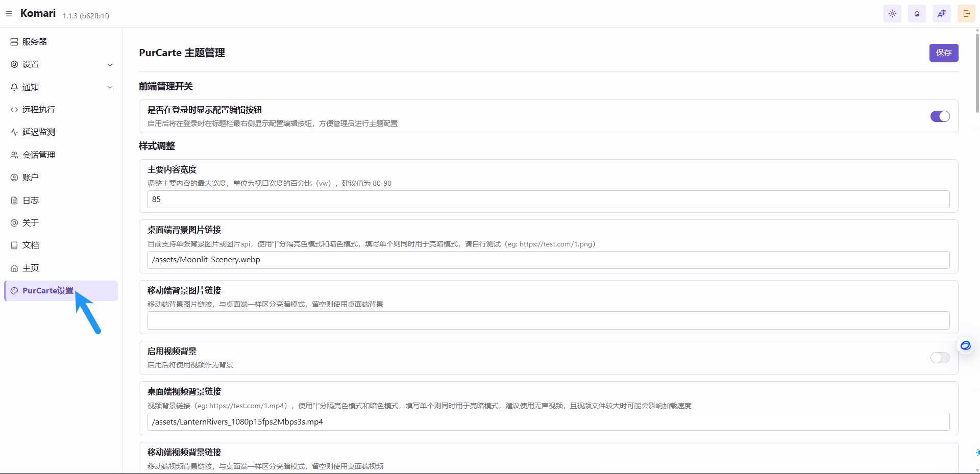Viewport: 980px width, 474px height.
Task: Expand the 通知 submenu chevron
Action: point(110,87)
